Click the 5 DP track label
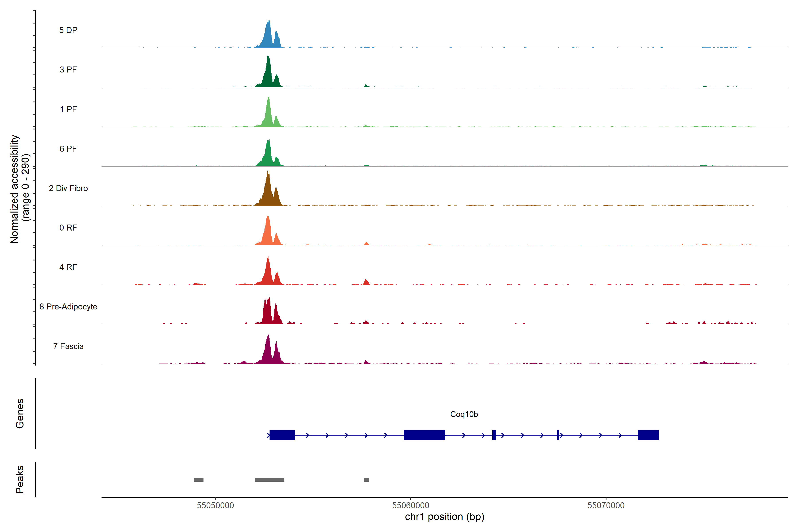Image resolution: width=798 pixels, height=532 pixels. click(68, 30)
